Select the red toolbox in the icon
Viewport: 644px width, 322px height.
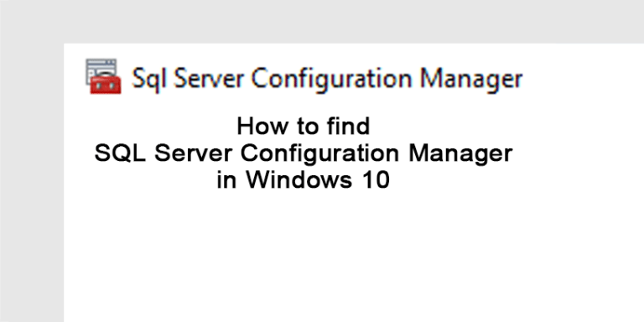point(106,85)
